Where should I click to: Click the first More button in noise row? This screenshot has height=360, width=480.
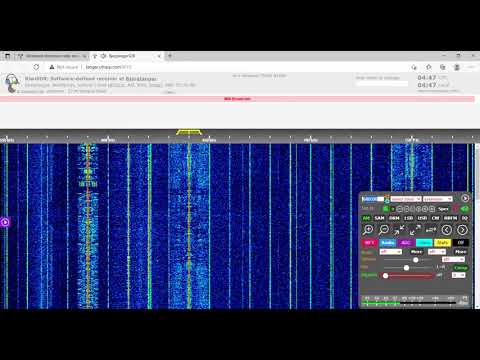coord(417,252)
